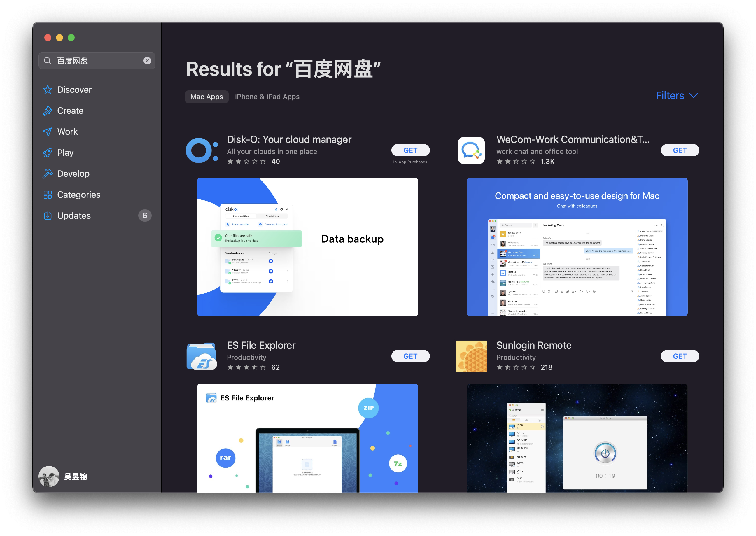
Task: Click the Play rocket icon
Action: click(48, 153)
